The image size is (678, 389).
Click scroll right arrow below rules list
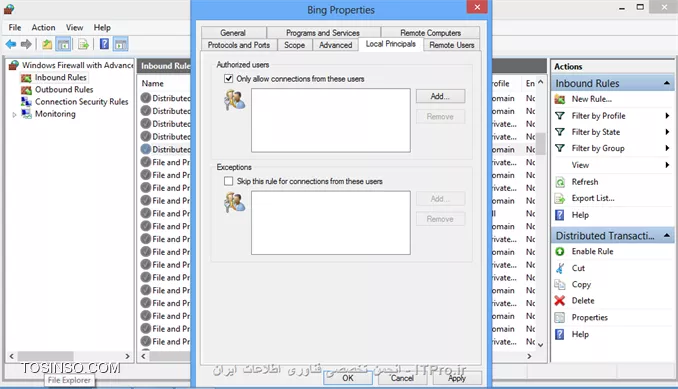[x=529, y=356]
